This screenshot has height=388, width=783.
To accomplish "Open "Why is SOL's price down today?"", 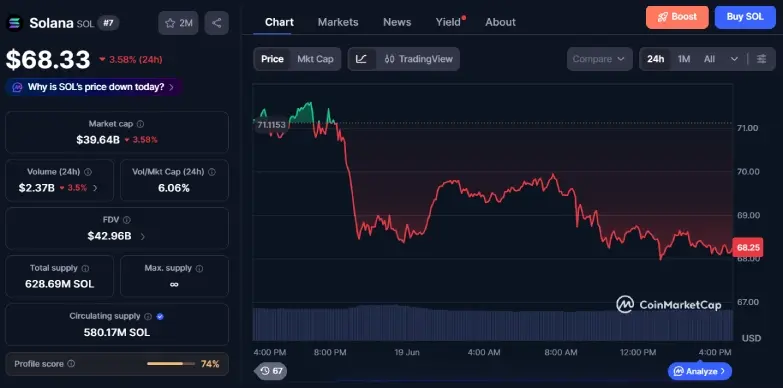I will pos(94,87).
